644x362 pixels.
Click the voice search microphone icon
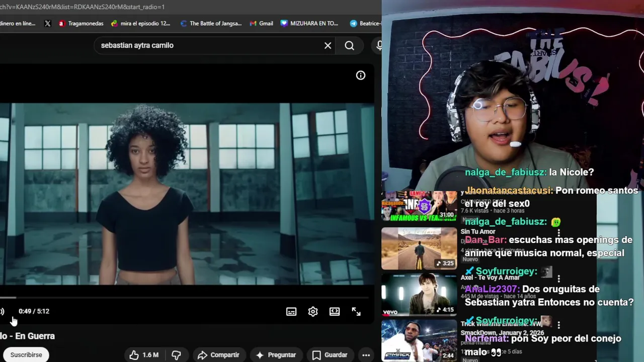379,45
